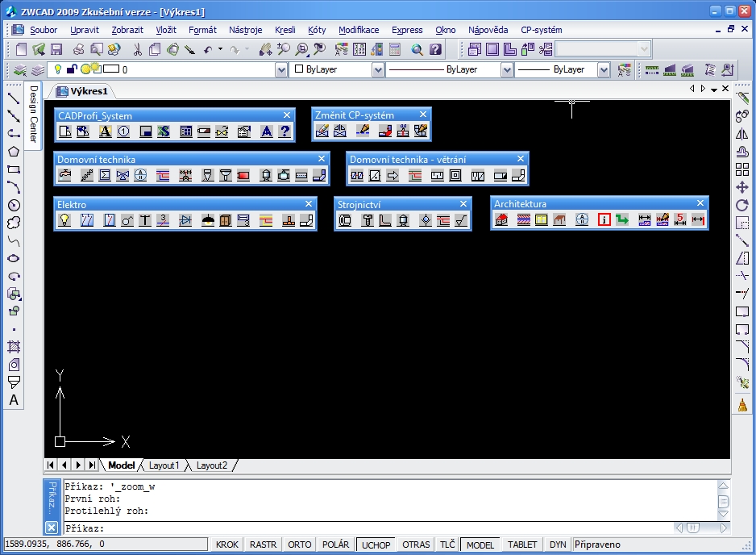The height and width of the screenshot is (555, 756).
Task: Toggle UCHOP object snap
Action: (x=376, y=545)
